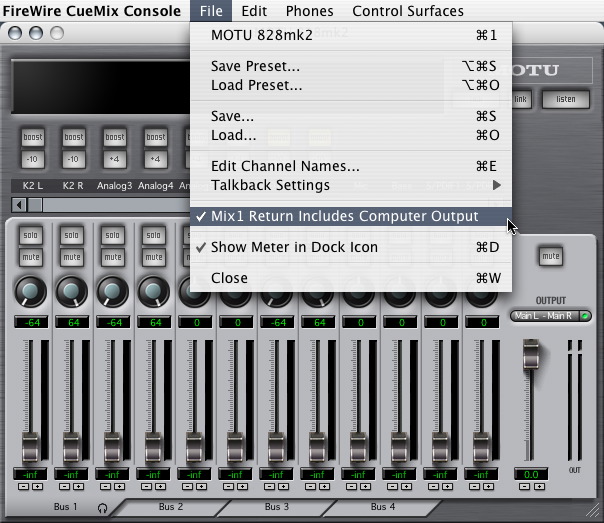
Task: Solo the K2 R channel
Action: (x=72, y=235)
